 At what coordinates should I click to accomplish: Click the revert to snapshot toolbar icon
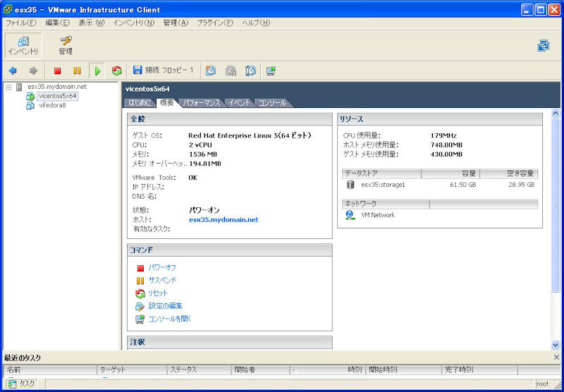click(231, 71)
